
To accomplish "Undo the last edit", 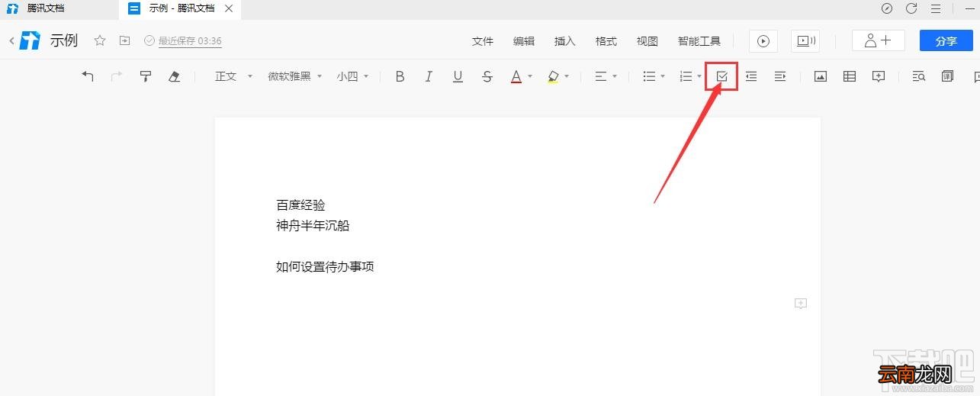I will (88, 76).
